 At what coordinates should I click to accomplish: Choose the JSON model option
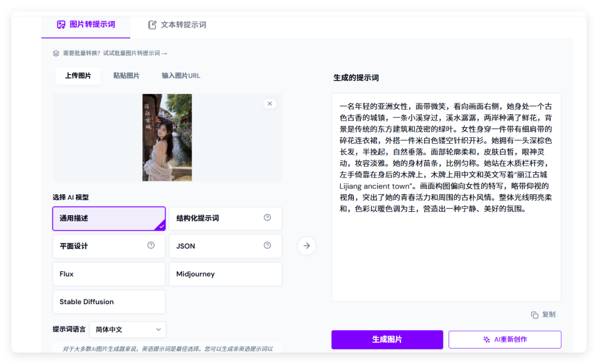(225, 246)
